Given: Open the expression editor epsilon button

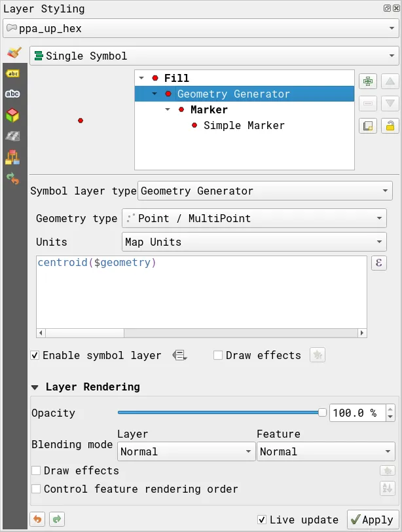Looking at the screenshot, I should pos(378,263).
